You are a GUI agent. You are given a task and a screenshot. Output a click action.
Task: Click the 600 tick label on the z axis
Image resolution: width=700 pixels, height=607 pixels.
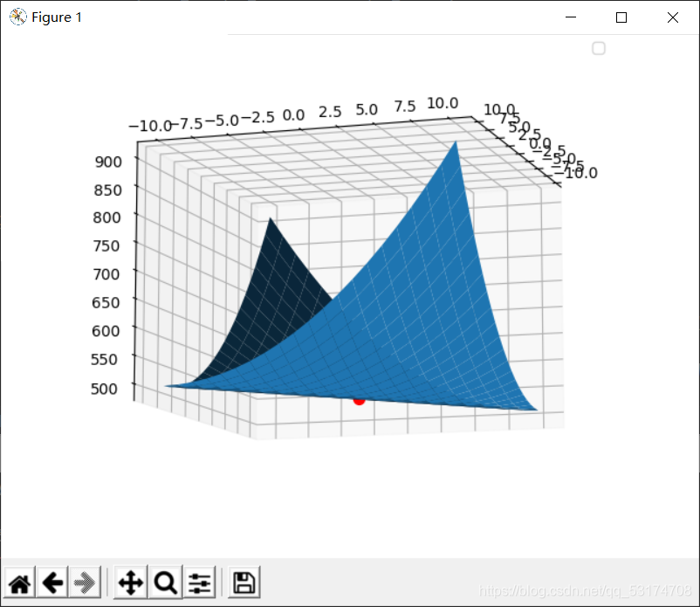tap(106, 331)
